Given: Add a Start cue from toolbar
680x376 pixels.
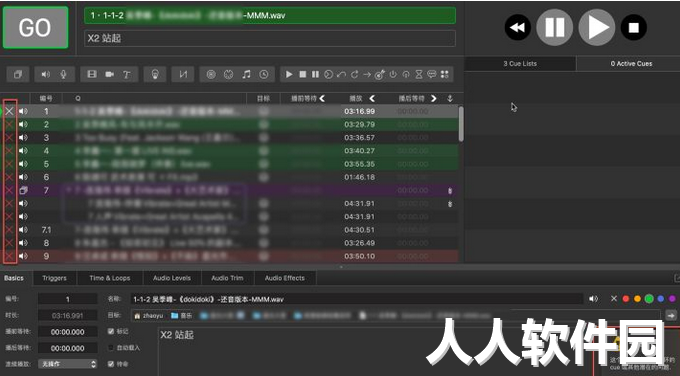Looking at the screenshot, I should [x=289, y=75].
